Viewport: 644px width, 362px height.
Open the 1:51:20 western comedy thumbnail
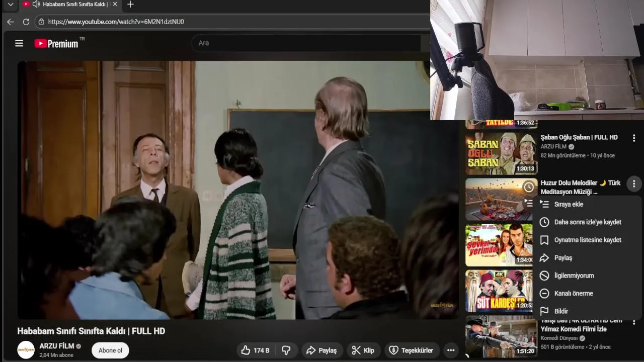(x=501, y=336)
